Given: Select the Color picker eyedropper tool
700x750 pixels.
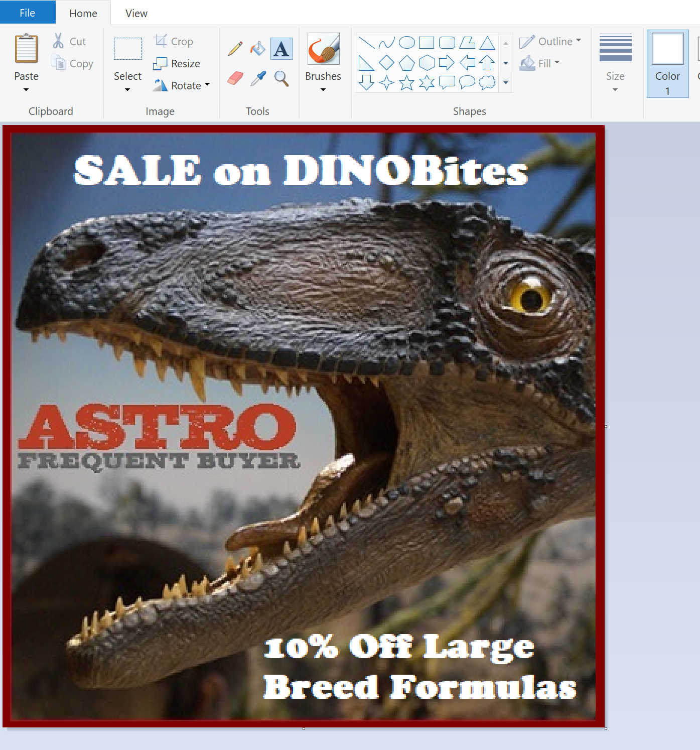Looking at the screenshot, I should (x=258, y=78).
